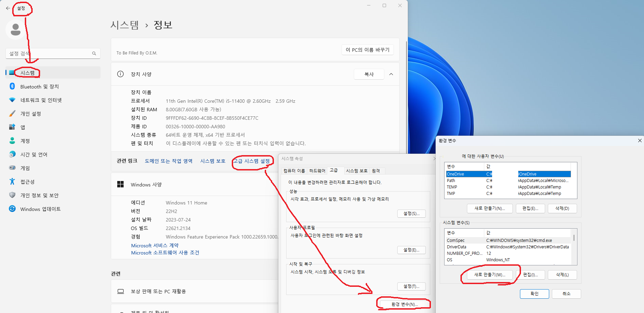Click 편집(I)... for system variables
644x313 pixels.
coord(530,275)
